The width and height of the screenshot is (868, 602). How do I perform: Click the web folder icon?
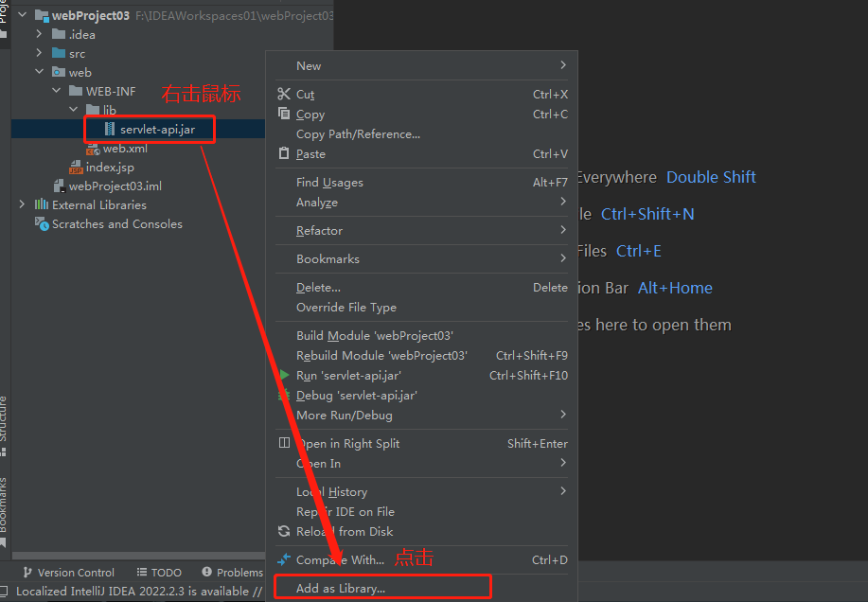pyautogui.click(x=59, y=72)
